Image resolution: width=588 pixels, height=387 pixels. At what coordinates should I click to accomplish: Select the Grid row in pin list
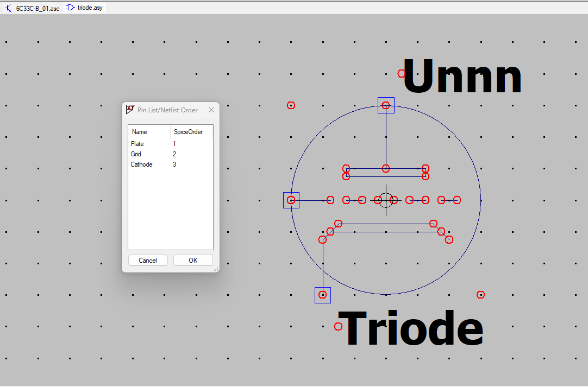tap(170, 154)
